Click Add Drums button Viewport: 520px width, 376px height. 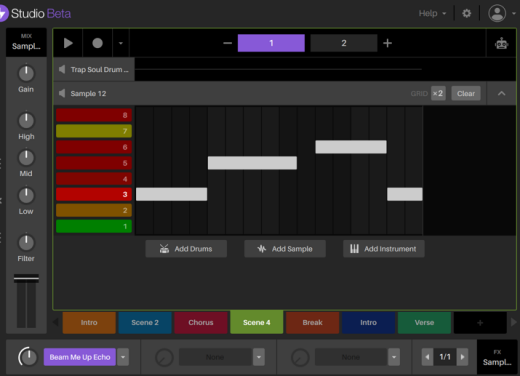tap(186, 249)
